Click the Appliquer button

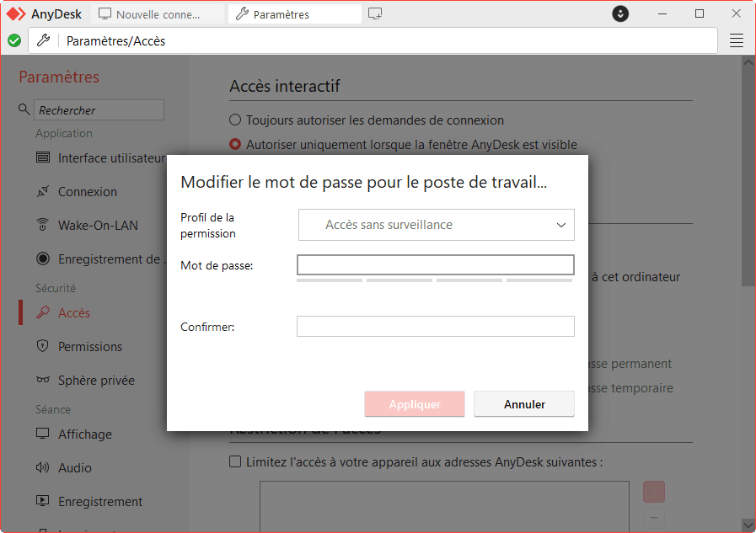point(415,404)
